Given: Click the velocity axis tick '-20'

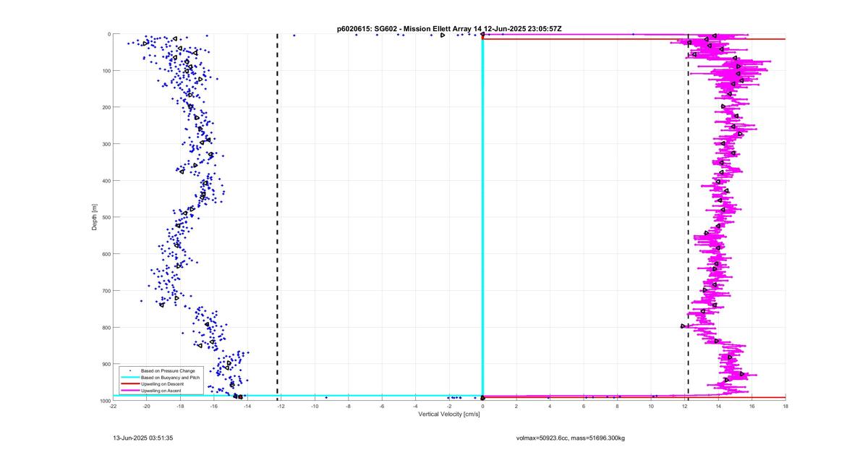Looking at the screenshot, I should click(147, 407).
